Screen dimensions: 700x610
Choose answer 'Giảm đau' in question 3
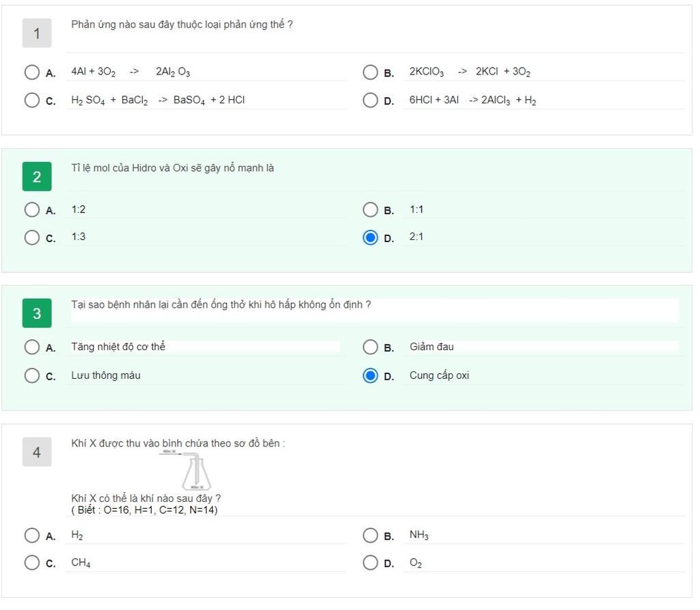click(x=370, y=347)
